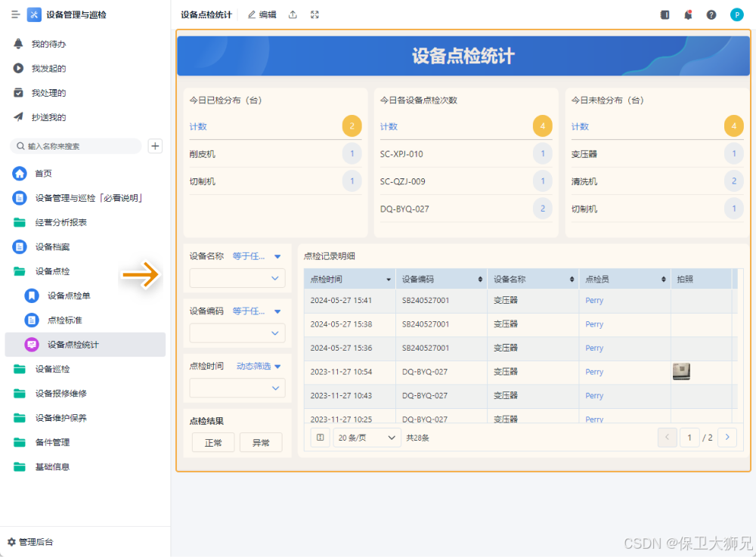The width and height of the screenshot is (756, 557).
Task: Click the 设备点检单 bookmark icon
Action: point(32,296)
